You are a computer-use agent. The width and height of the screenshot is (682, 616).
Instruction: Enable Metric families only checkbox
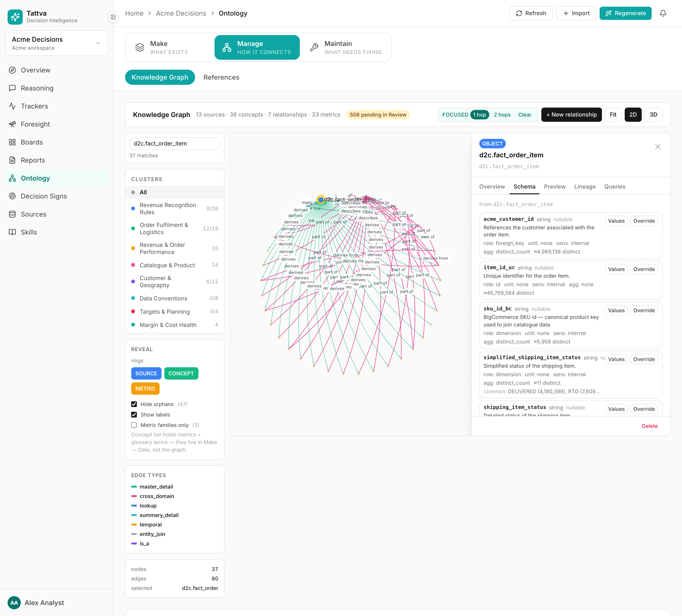134,425
